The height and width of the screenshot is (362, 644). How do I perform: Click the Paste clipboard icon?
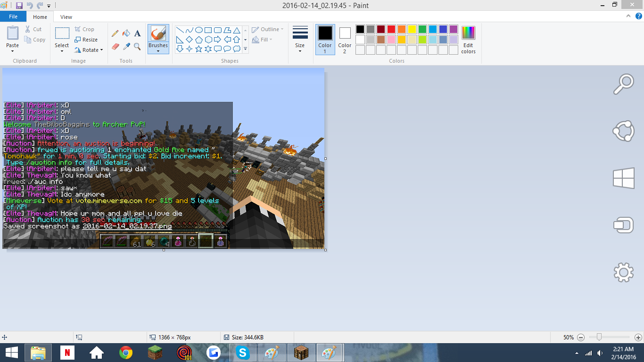pyautogui.click(x=13, y=33)
